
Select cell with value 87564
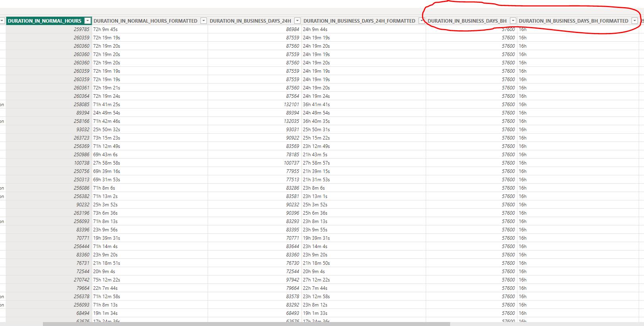(x=255, y=96)
